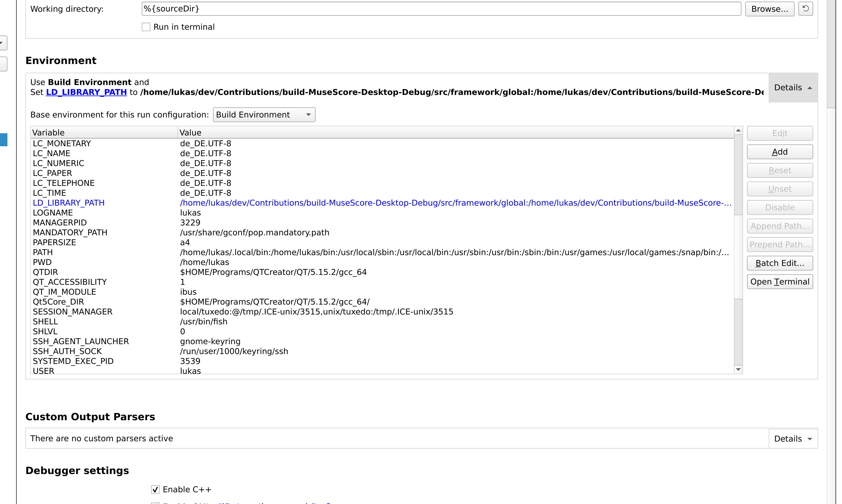Viewport: 842px width, 504px height.
Task: Click the Add button to add a variable
Action: pyautogui.click(x=780, y=152)
